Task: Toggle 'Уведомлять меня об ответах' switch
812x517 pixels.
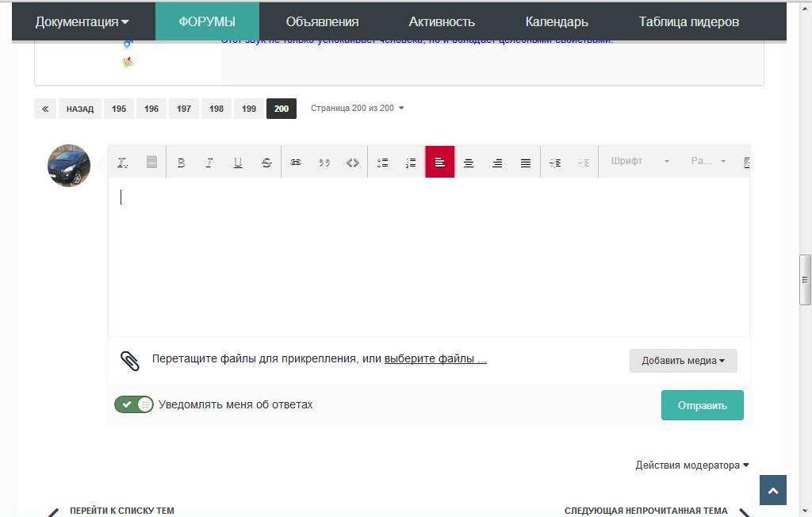Action: 134,404
